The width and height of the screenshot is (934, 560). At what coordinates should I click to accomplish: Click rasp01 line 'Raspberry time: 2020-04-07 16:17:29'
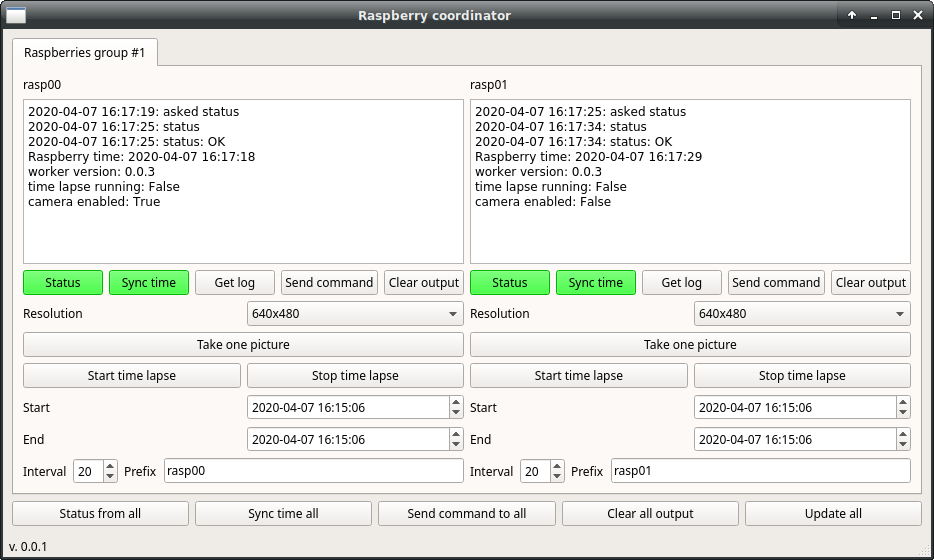point(589,157)
